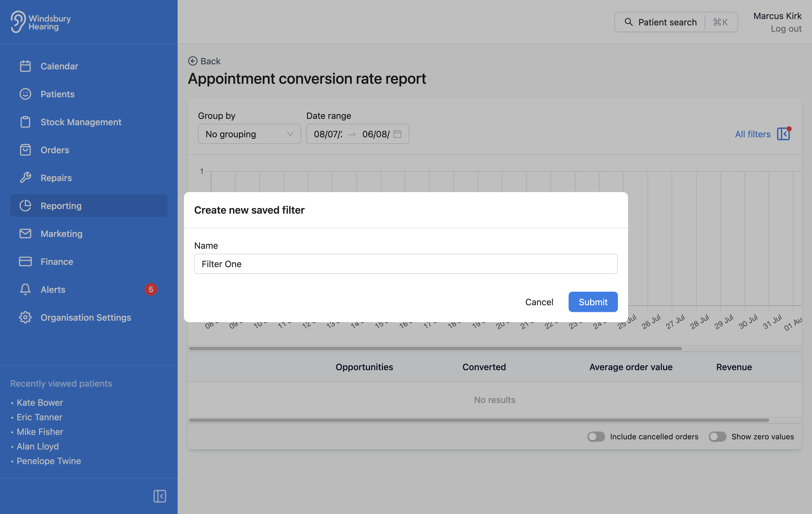Click the Back arrow icon
The height and width of the screenshot is (514, 812).
click(193, 61)
